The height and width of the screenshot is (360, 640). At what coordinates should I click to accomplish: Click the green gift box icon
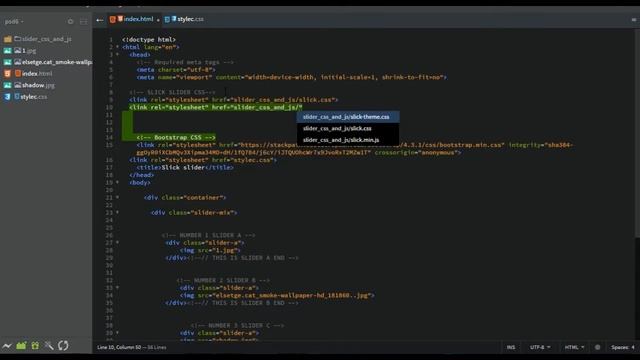(x=35, y=346)
